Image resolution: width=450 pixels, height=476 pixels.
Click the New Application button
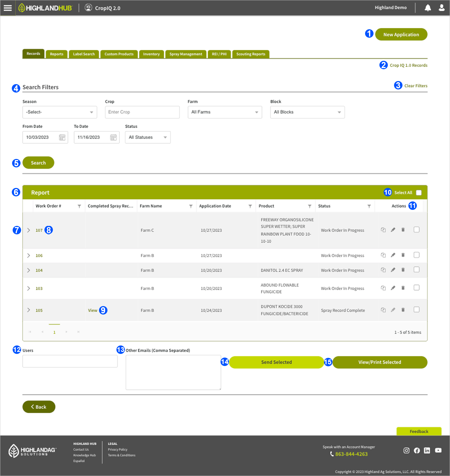(x=401, y=35)
